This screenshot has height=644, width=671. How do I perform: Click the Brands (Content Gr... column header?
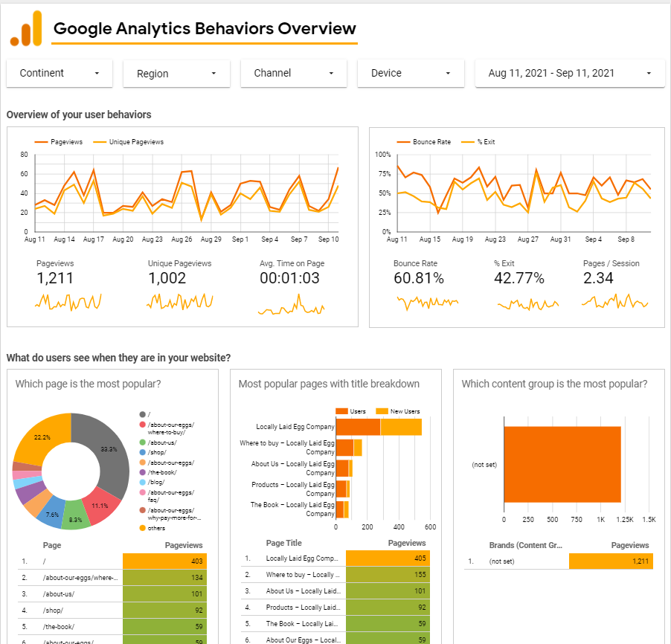click(x=525, y=545)
